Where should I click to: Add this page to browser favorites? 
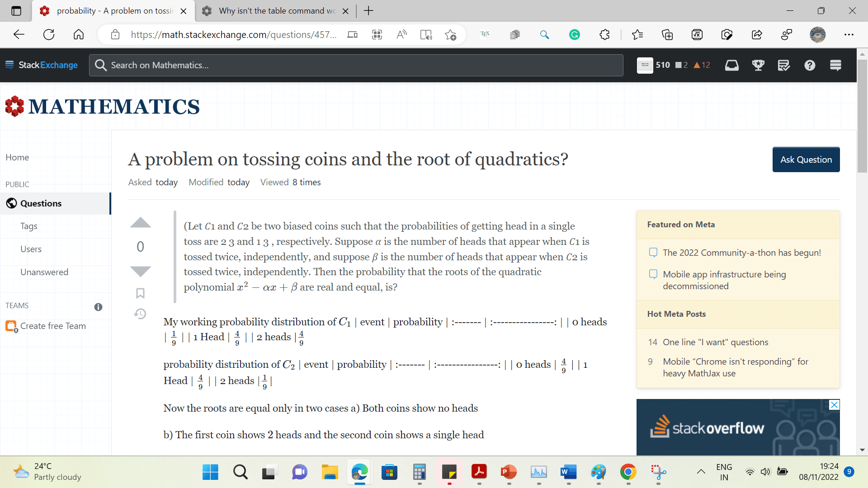(x=450, y=35)
